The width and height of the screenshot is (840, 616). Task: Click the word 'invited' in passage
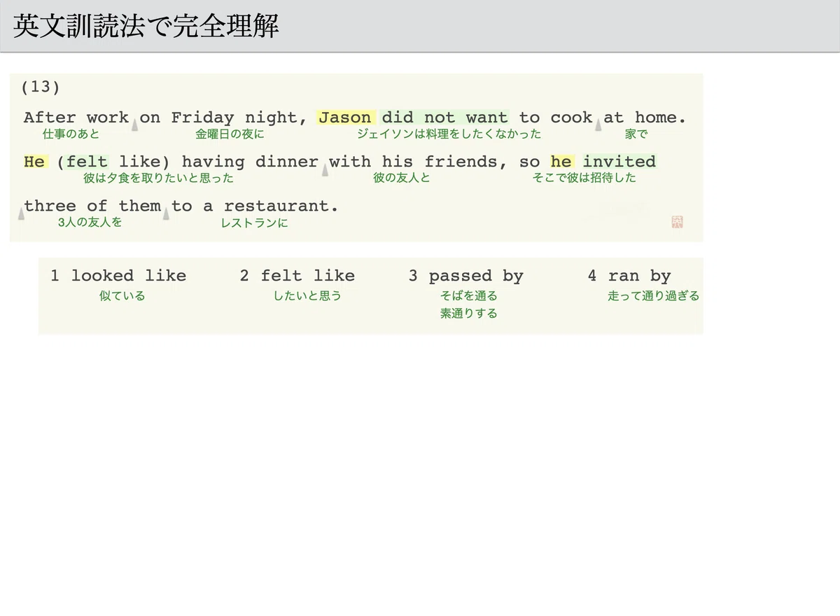[619, 162]
